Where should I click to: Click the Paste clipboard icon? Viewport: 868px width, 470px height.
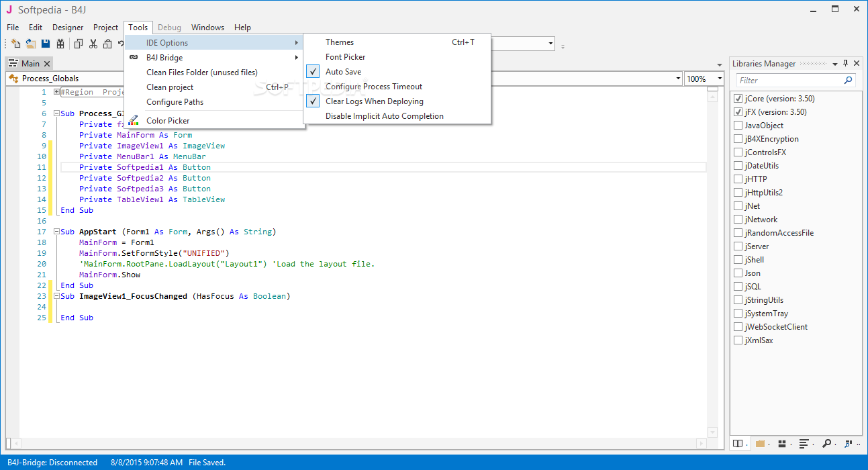pos(108,44)
